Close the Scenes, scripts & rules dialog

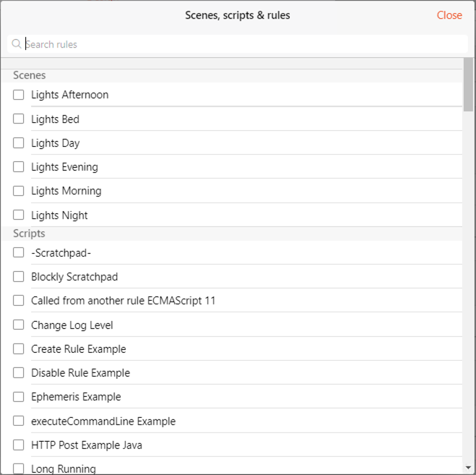(449, 15)
